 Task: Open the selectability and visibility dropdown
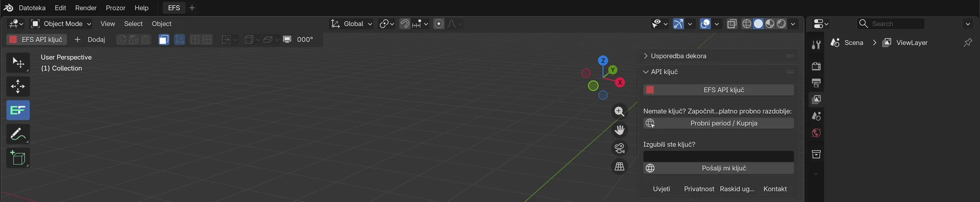coord(659,24)
